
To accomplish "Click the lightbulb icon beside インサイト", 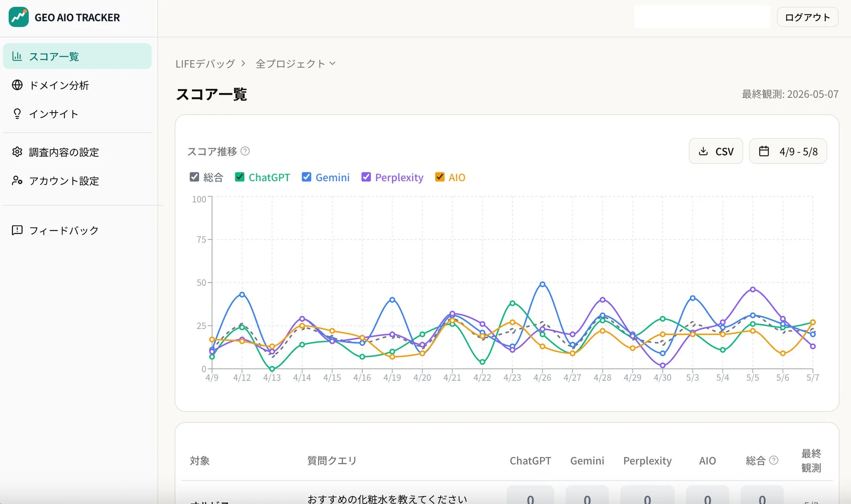I will [x=17, y=114].
